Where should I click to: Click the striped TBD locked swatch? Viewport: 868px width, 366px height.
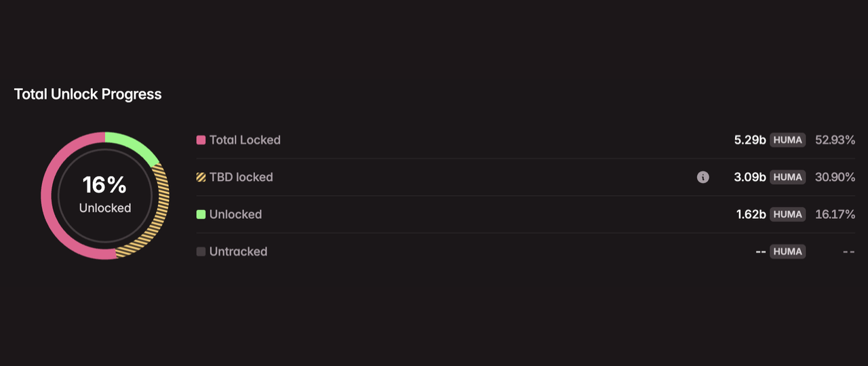click(201, 178)
